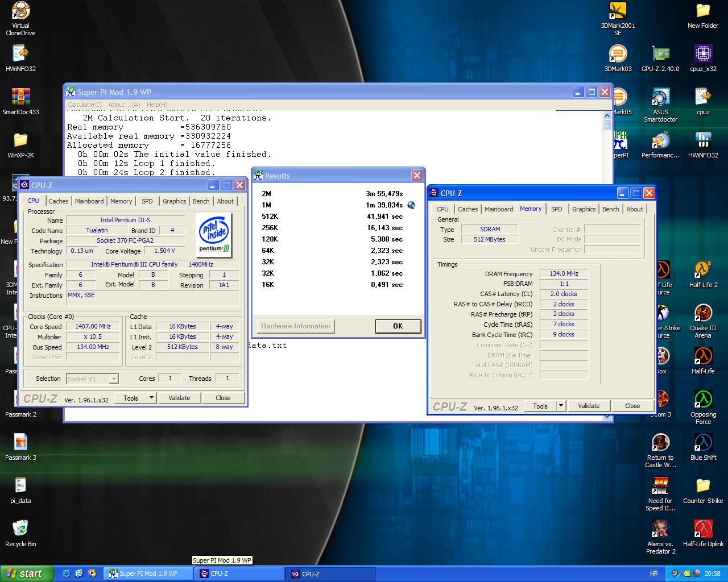
Task: Open Tools dropdown arrow in Memory window
Action: [x=561, y=406]
